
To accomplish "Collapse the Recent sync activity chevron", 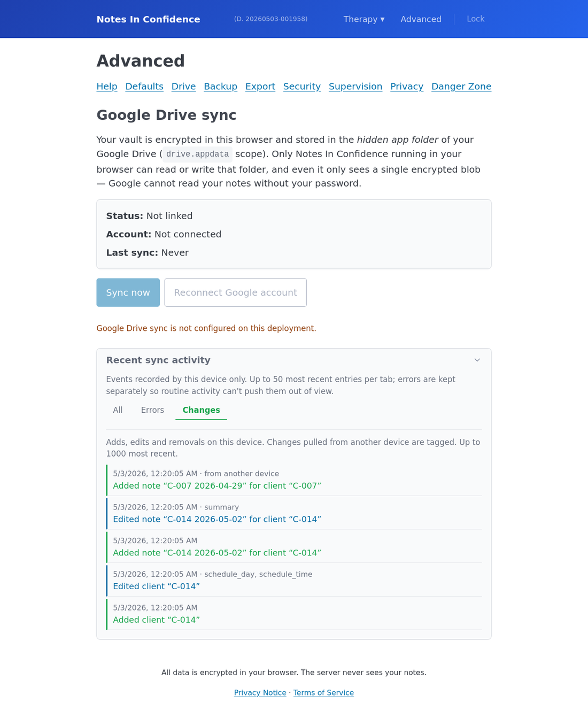I will [477, 360].
